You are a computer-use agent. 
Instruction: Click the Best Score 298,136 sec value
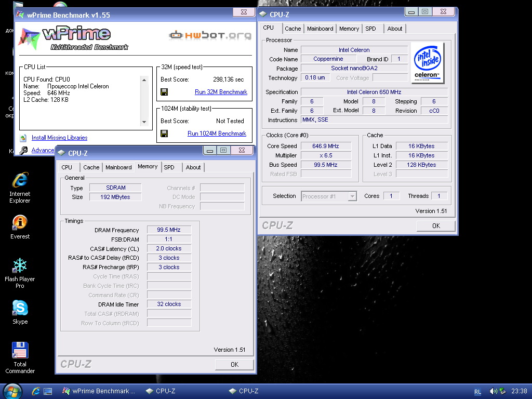229,79
